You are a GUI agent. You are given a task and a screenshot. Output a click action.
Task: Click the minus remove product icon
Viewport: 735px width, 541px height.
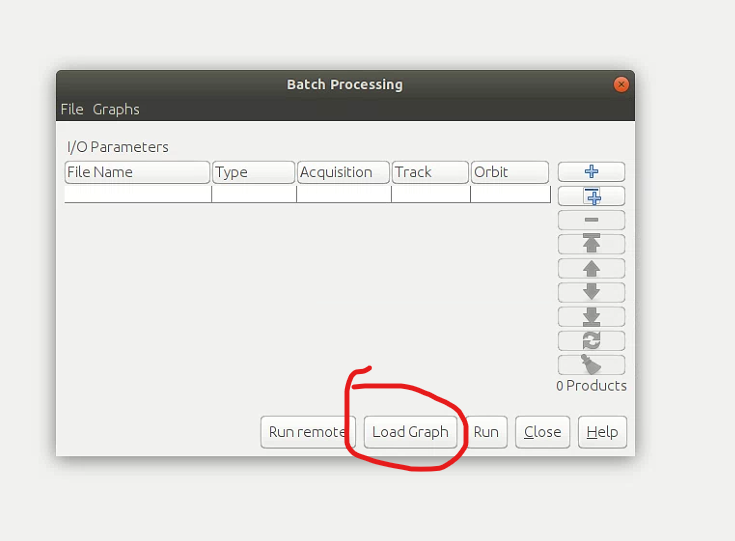591,220
